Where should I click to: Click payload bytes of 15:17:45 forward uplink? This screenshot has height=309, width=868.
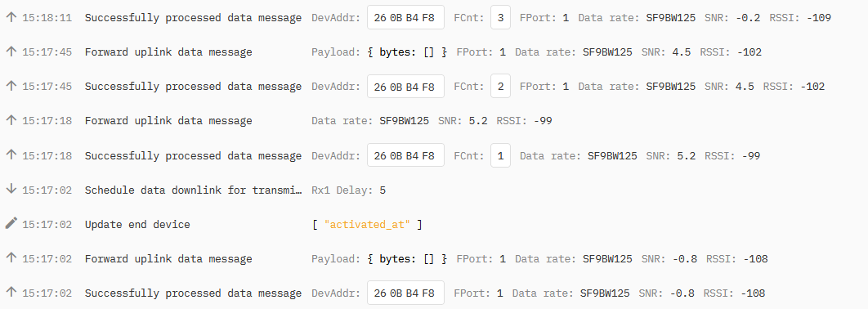[x=407, y=52]
